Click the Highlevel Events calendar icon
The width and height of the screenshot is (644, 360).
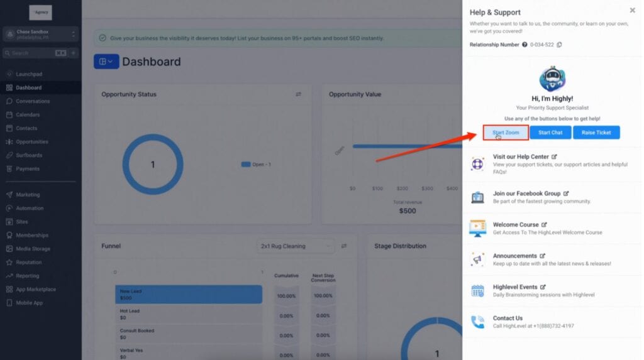(x=478, y=291)
